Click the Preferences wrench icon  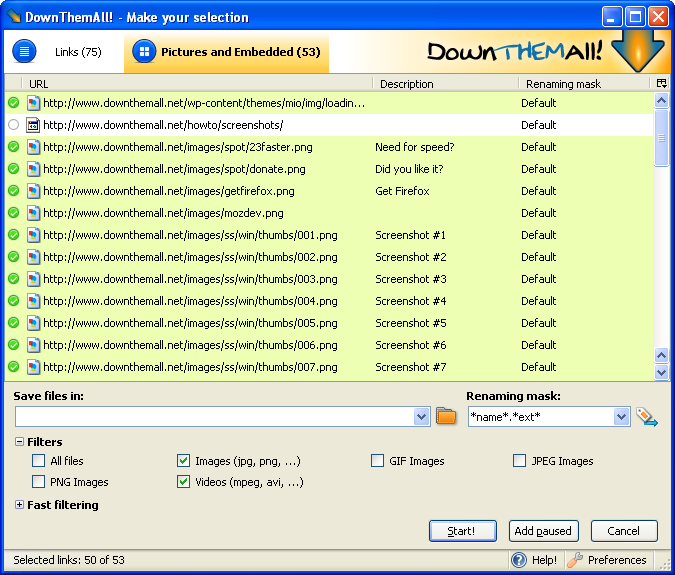(x=575, y=560)
